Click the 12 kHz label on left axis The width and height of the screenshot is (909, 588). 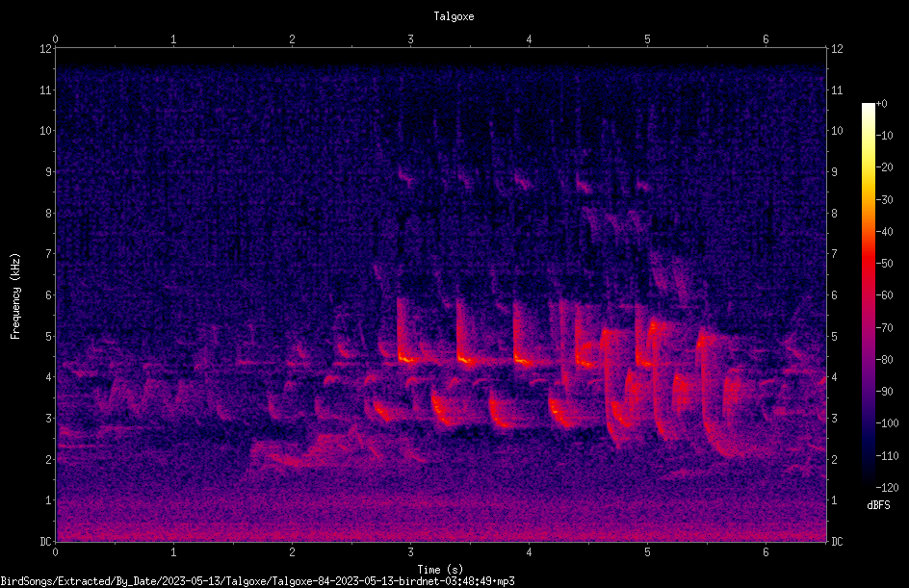pos(46,49)
